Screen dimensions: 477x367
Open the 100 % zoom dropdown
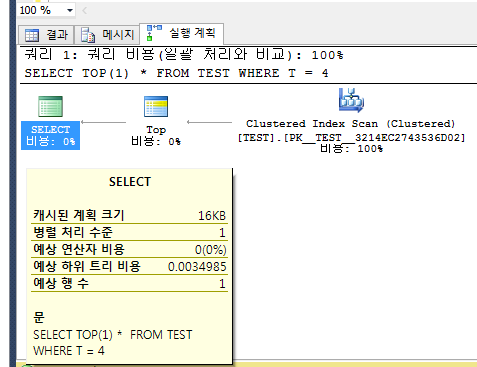pos(70,10)
